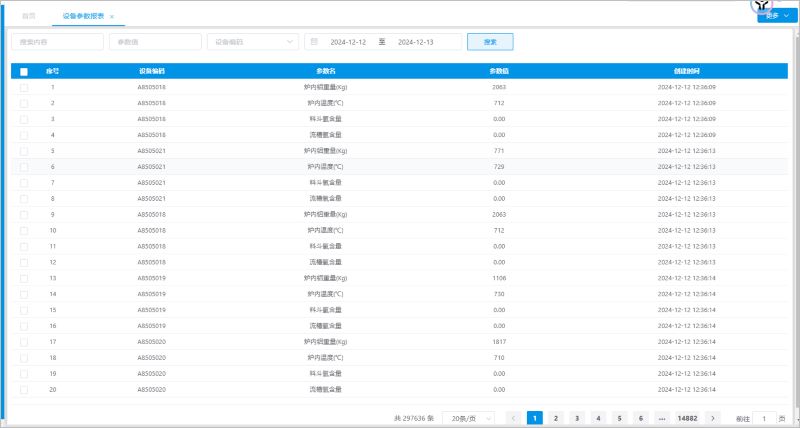
Task: Focus the 参数值 input field
Action: 155,42
